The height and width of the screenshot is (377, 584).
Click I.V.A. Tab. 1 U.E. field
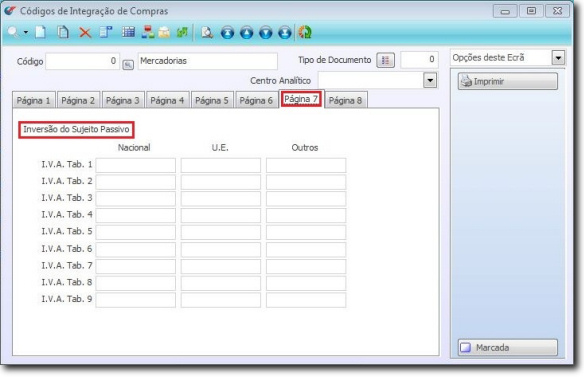coord(221,165)
